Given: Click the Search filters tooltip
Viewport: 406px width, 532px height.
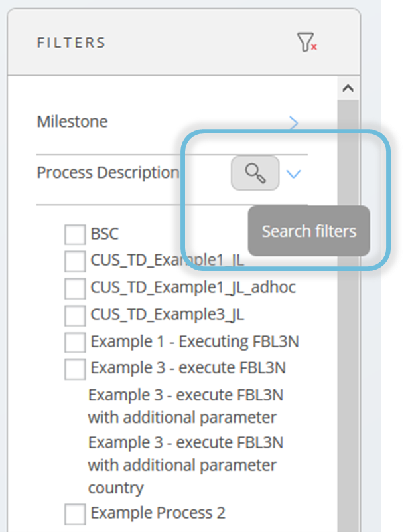Looking at the screenshot, I should coord(308,231).
